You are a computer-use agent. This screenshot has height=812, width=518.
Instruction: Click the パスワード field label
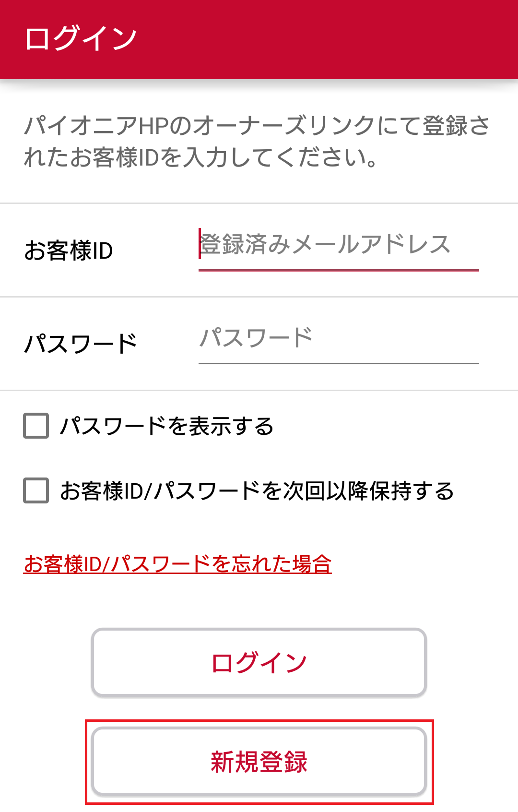click(81, 344)
